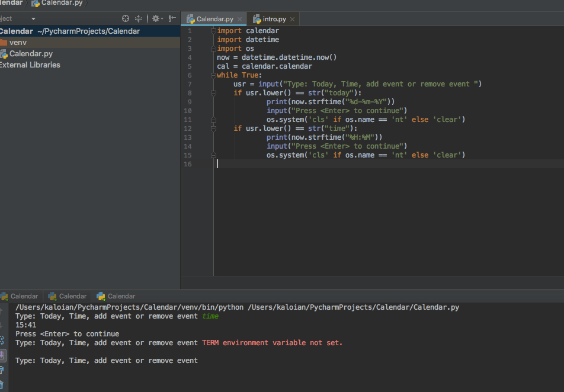Open the middle Calendar console tab
The width and height of the screenshot is (564, 392).
67,295
